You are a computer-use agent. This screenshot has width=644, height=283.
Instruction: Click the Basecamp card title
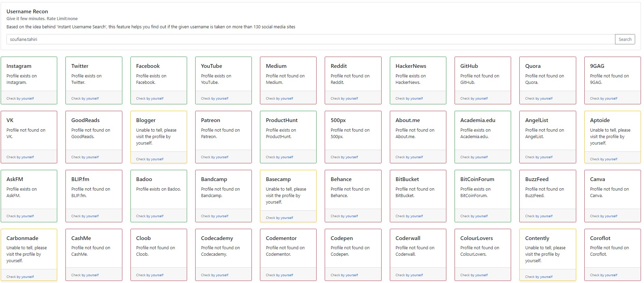click(278, 179)
